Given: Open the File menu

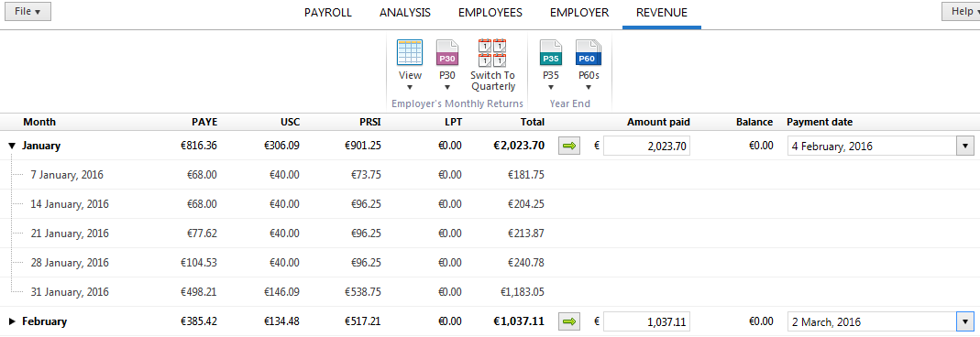Looking at the screenshot, I should coord(28,11).
